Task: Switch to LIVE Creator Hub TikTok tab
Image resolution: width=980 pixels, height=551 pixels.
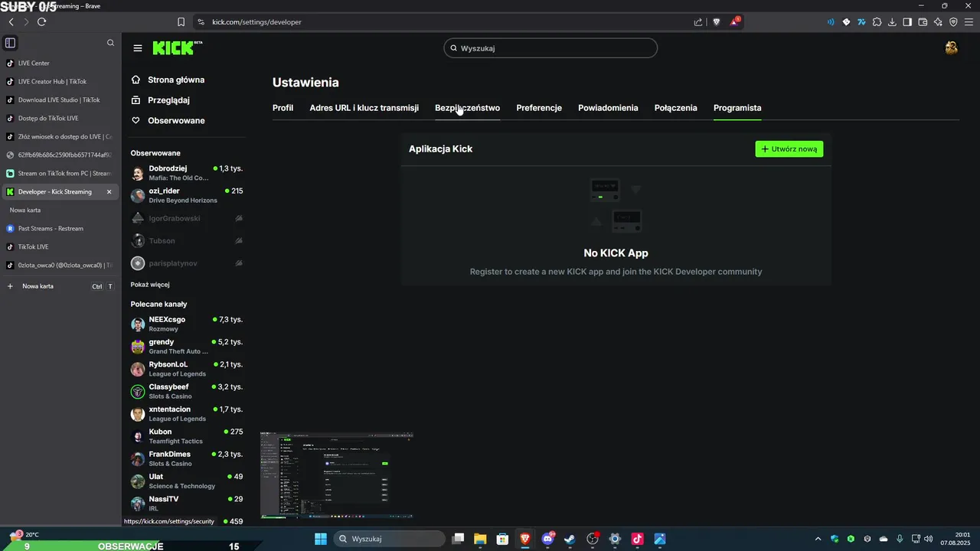Action: pos(60,82)
